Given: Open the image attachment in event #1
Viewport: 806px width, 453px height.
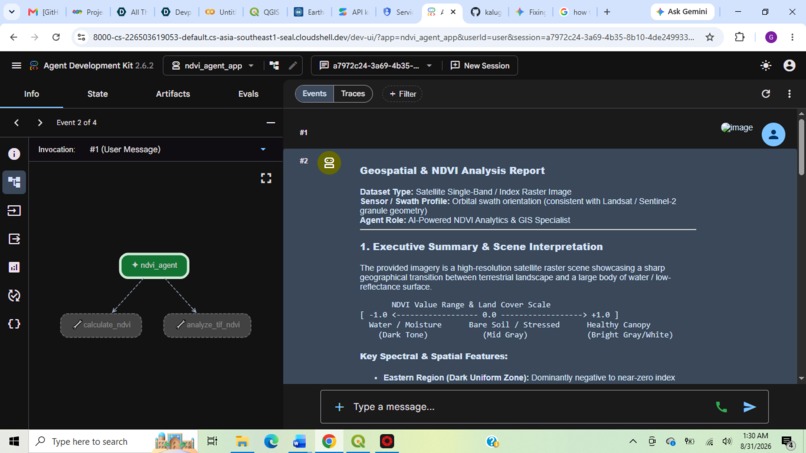Looking at the screenshot, I should point(737,128).
